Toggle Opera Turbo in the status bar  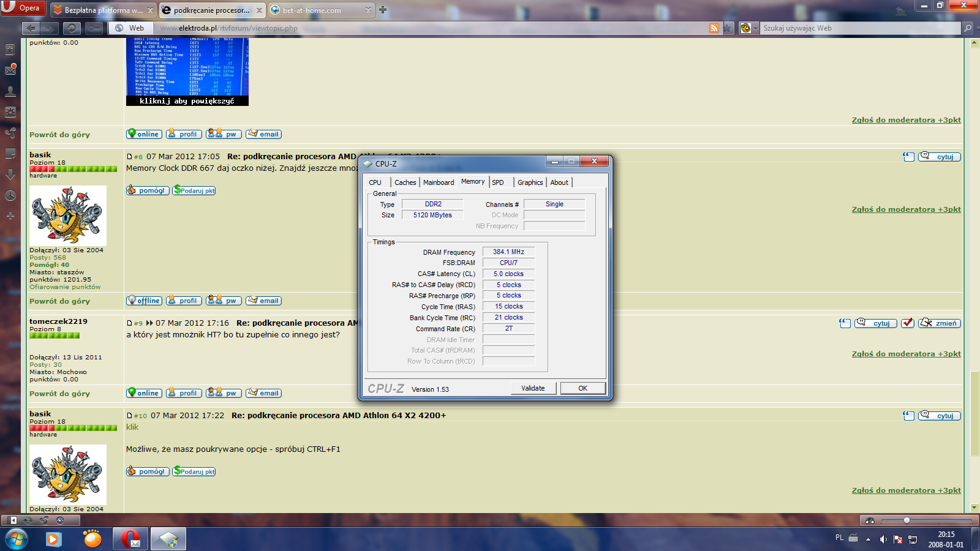pyautogui.click(x=60, y=520)
